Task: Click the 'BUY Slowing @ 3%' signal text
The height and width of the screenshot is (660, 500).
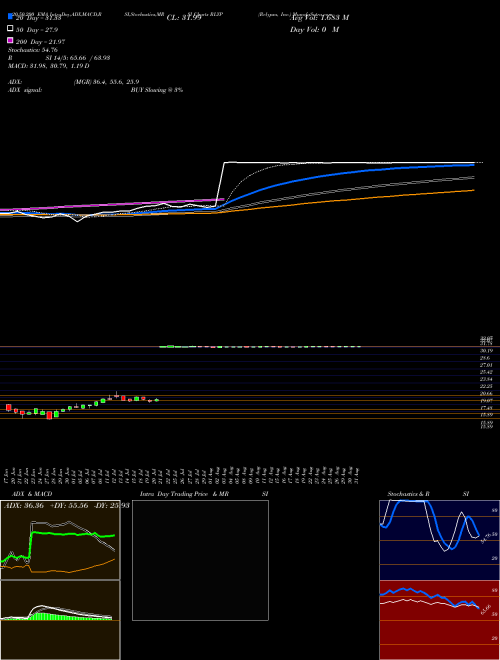Action: pos(157,90)
